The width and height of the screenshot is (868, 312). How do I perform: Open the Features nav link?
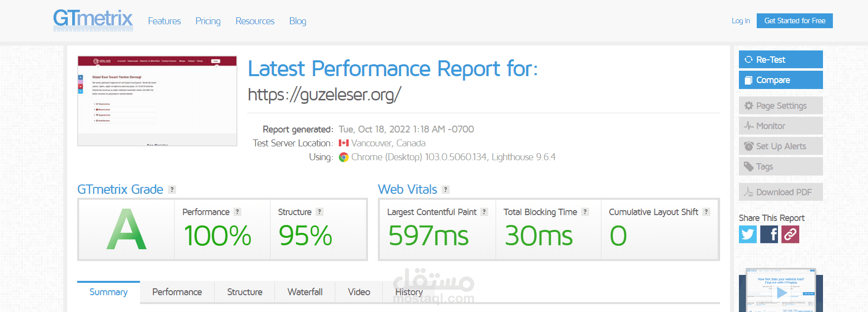(x=164, y=21)
